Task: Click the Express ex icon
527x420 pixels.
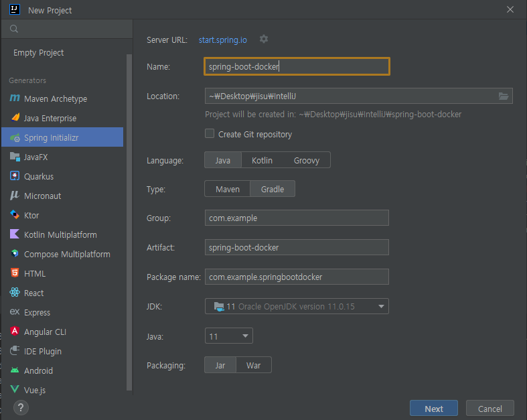Action: [15, 311]
